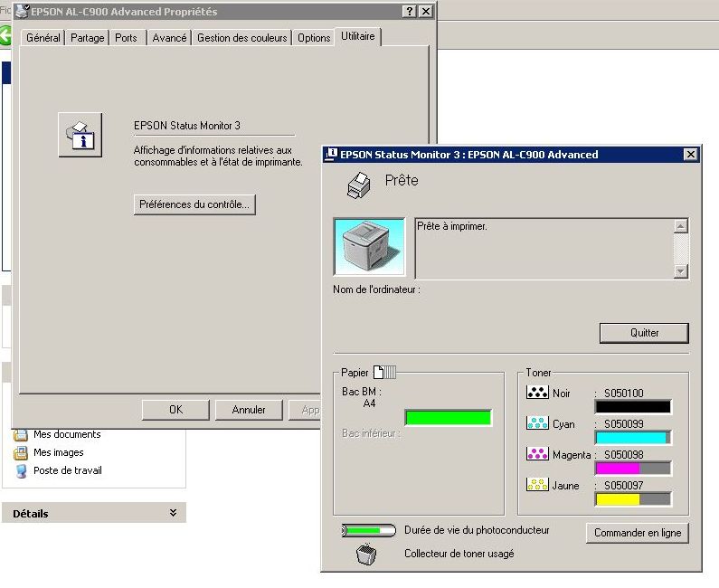
Task: Click 'Nom de l'ordinateur :' label
Action: tap(376, 289)
